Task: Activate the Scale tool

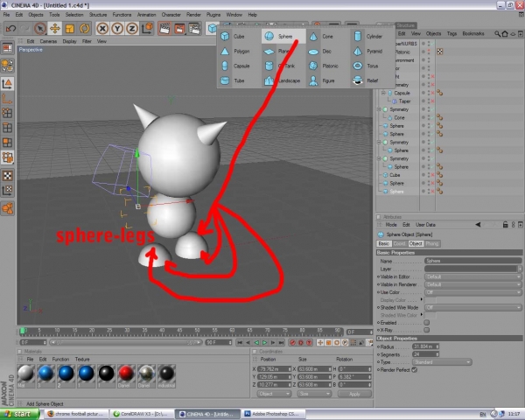Action: click(x=70, y=29)
